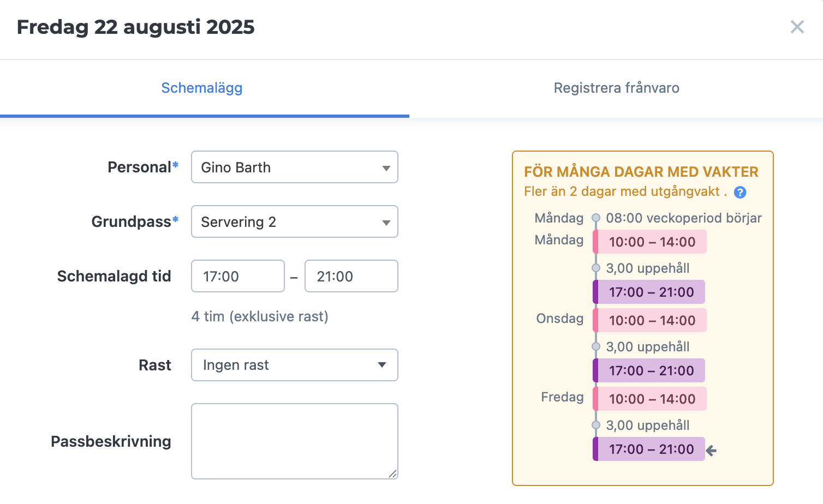This screenshot has height=504, width=823.
Task: Select Monday's pink 10:00 – 14:00 shift
Action: click(x=651, y=242)
